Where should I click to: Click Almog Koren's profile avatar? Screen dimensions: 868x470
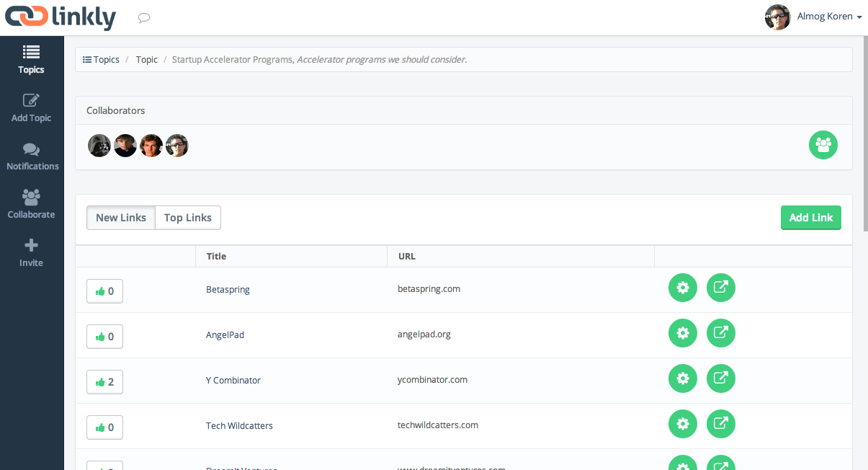click(x=777, y=17)
